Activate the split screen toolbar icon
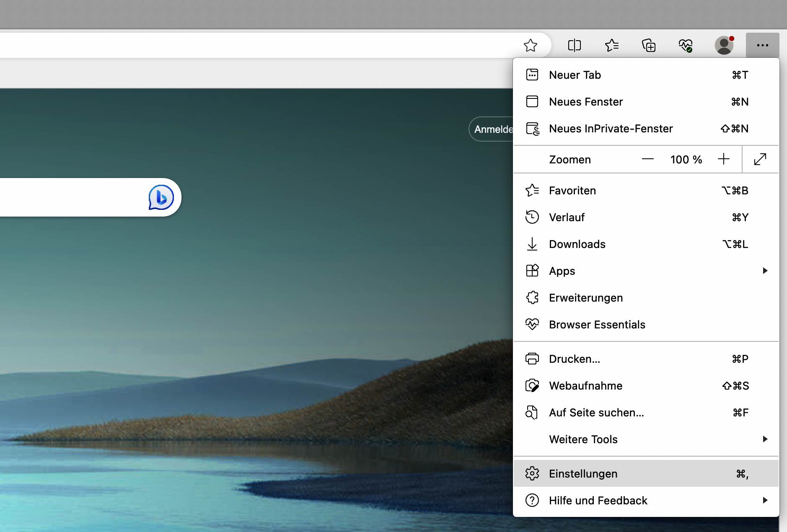 [574, 45]
